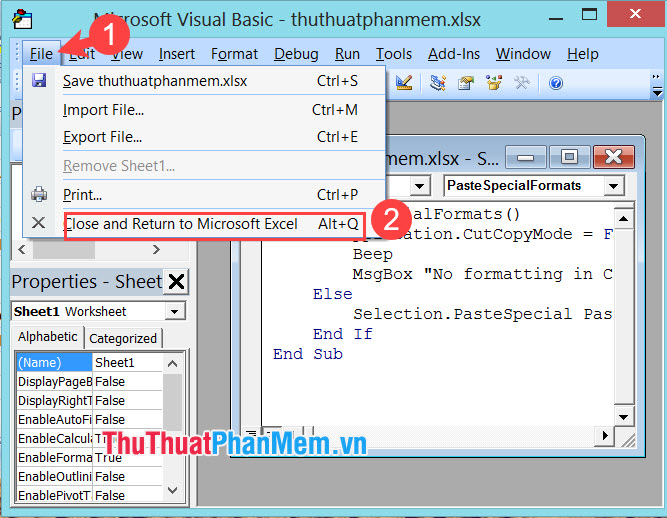
Task: Open the Tools menu
Action: click(393, 54)
